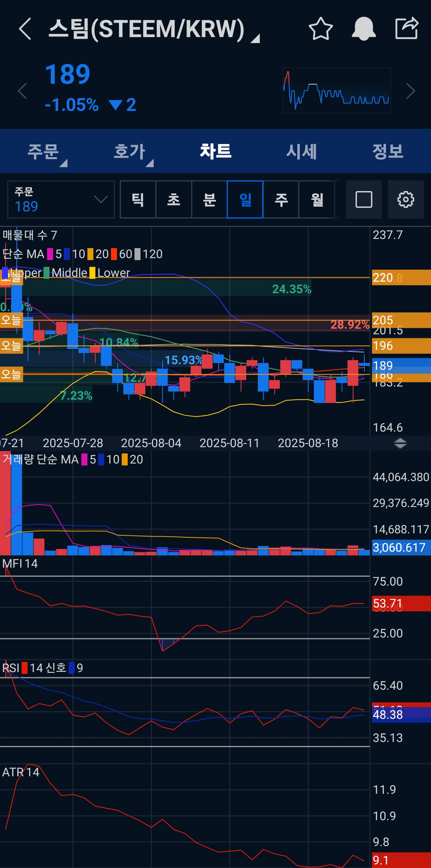Image resolution: width=431 pixels, height=868 pixels.
Task: Go to next coin with right chevron
Action: 411,91
